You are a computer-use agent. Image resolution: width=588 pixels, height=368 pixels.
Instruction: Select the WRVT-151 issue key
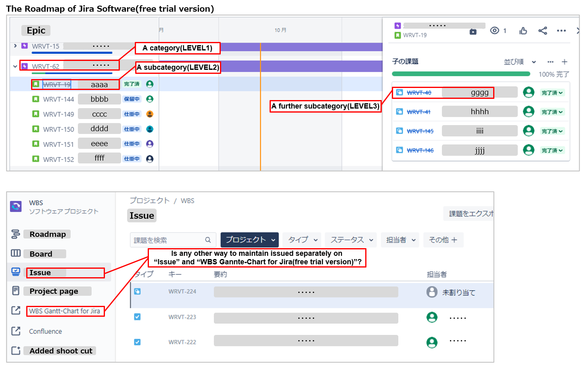point(59,144)
